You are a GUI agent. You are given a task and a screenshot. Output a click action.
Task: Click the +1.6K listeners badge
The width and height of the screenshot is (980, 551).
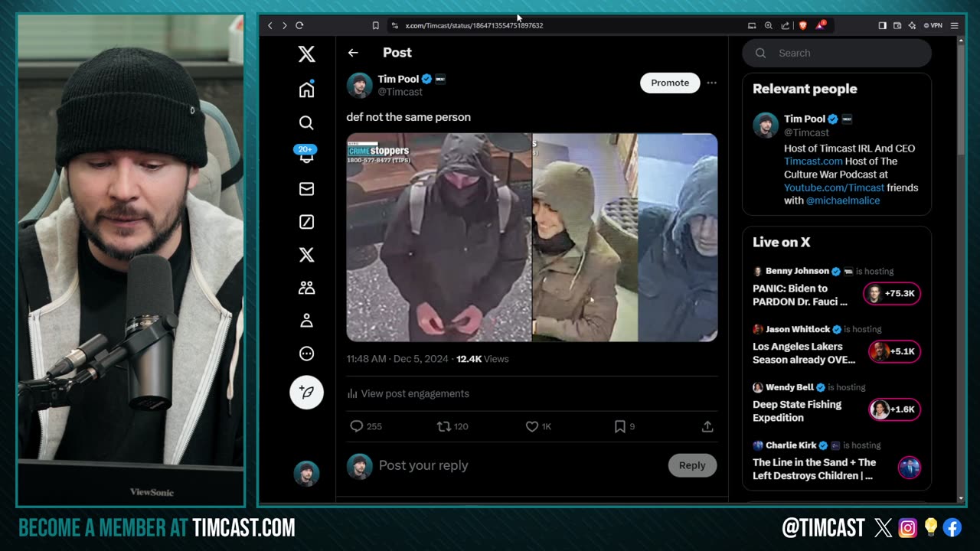point(894,409)
